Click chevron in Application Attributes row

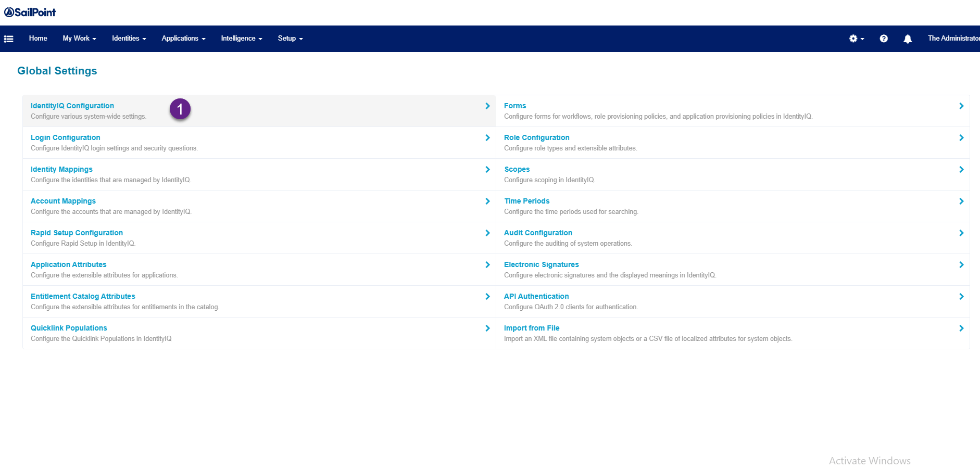[487, 265]
